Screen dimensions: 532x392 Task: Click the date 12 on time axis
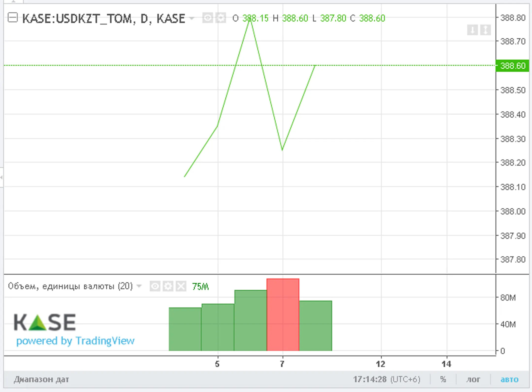(381, 364)
